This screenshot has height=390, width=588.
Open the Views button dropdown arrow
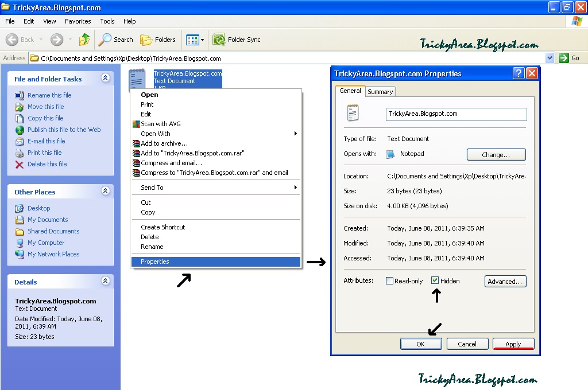click(203, 40)
